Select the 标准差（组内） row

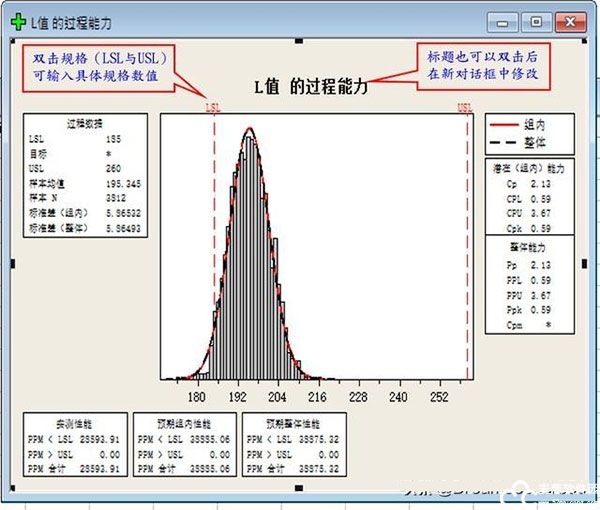pyautogui.click(x=85, y=213)
